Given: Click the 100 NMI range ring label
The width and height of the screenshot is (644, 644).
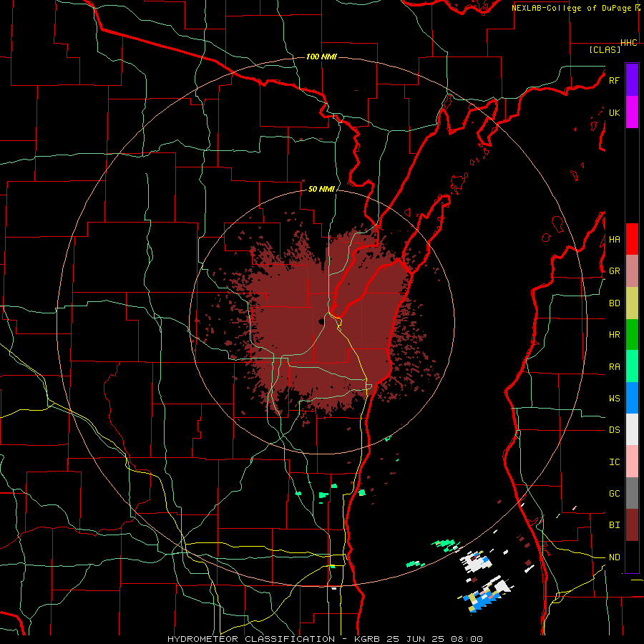Looking at the screenshot, I should point(321,57).
